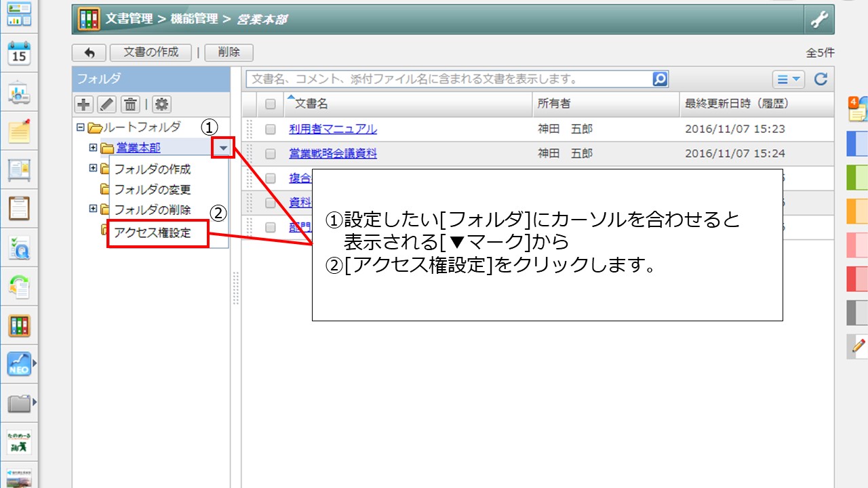
Task: Click the green color tab on right
Action: tap(857, 180)
